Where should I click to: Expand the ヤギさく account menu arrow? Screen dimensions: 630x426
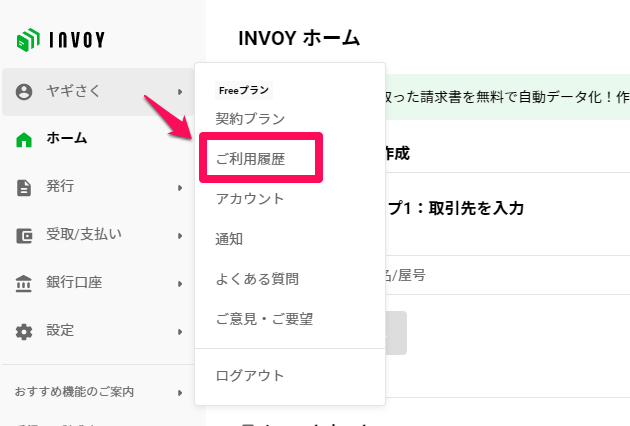[180, 92]
